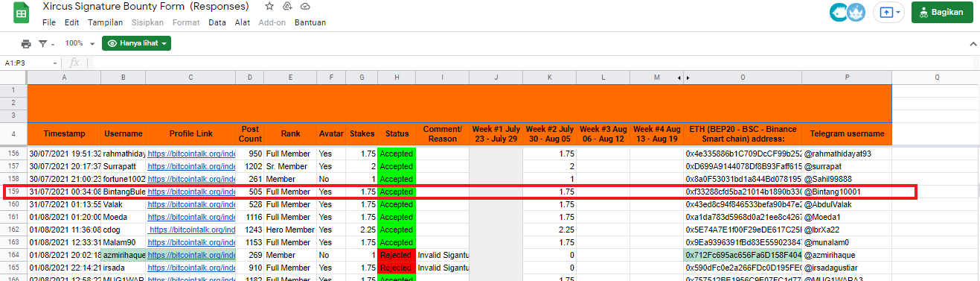
Task: Open the Name box dropdown arrow
Action: [x=56, y=63]
